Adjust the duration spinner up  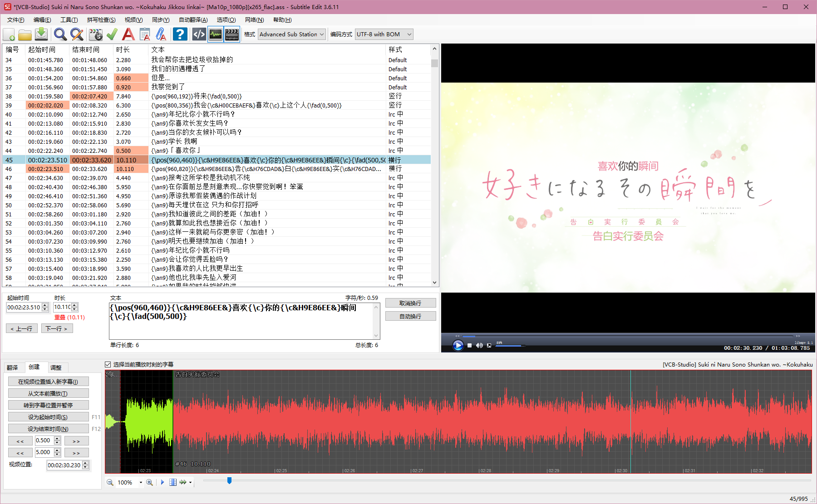75,305
